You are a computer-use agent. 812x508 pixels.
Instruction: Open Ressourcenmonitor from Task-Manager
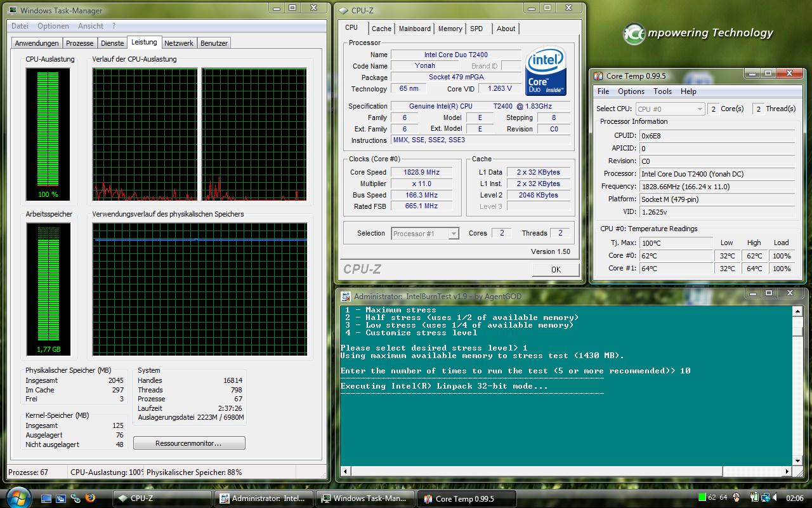(x=189, y=443)
